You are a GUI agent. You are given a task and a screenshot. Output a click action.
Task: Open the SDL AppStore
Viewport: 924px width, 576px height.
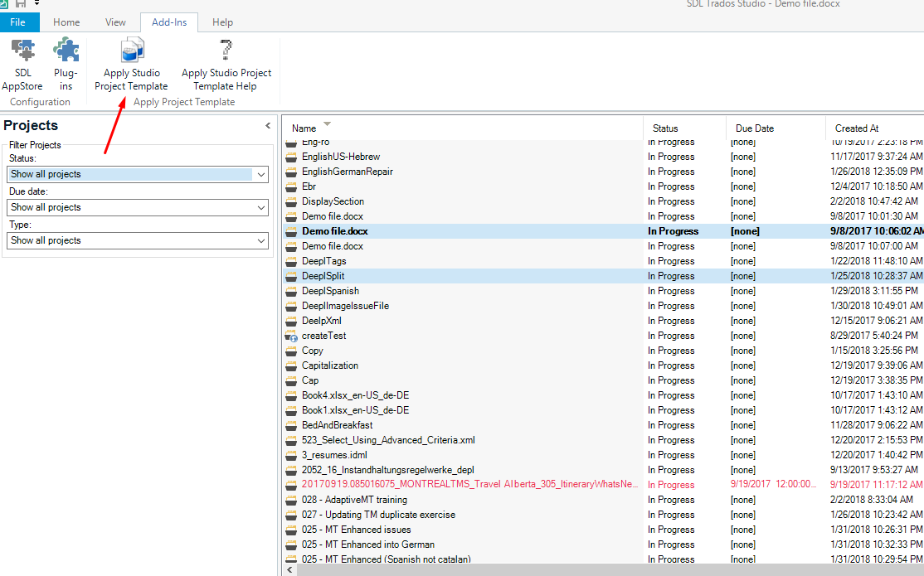(x=22, y=65)
